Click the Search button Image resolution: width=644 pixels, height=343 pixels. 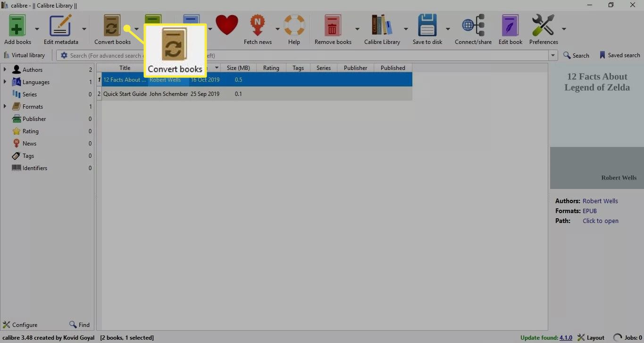[x=576, y=55]
